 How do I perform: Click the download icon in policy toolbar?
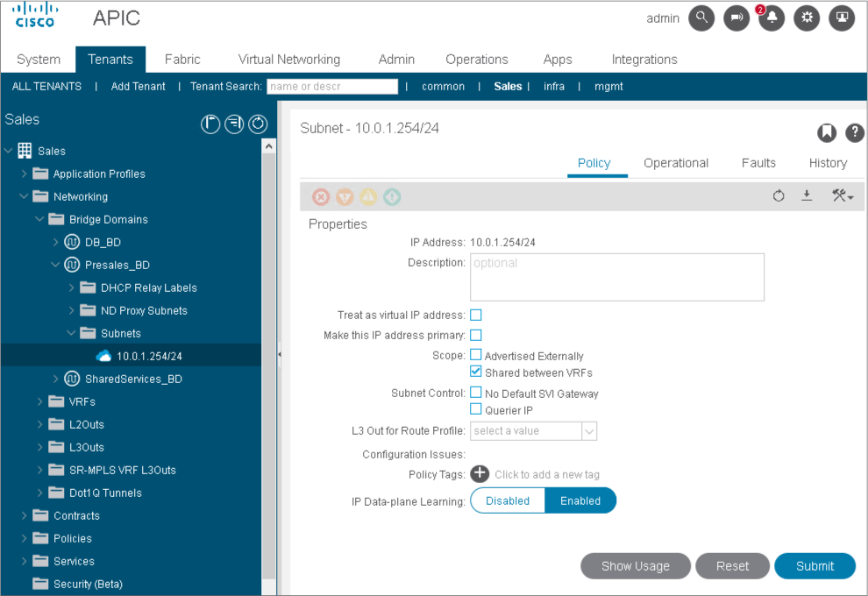coord(807,196)
